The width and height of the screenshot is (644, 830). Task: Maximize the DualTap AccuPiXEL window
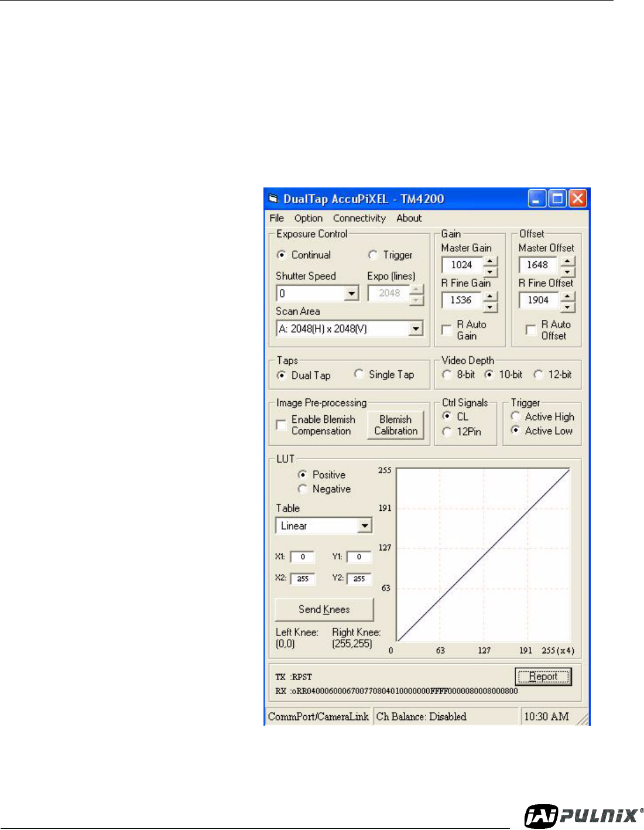pos(557,199)
